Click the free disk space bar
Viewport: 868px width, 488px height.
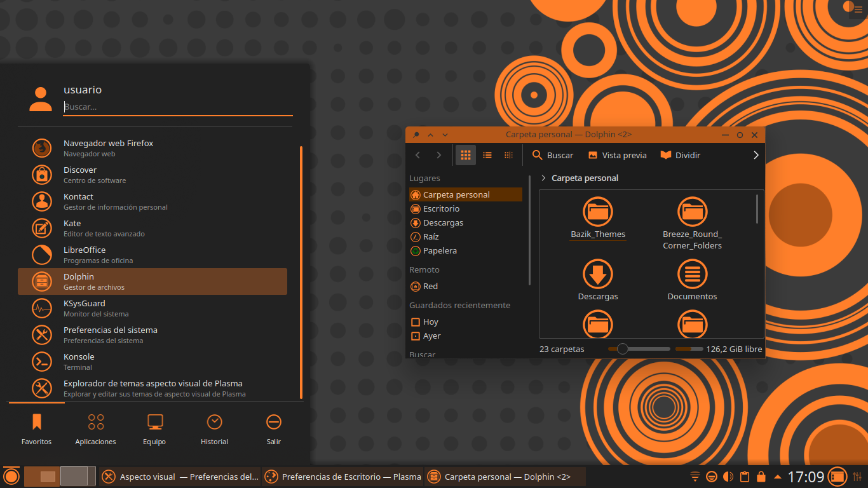click(689, 349)
